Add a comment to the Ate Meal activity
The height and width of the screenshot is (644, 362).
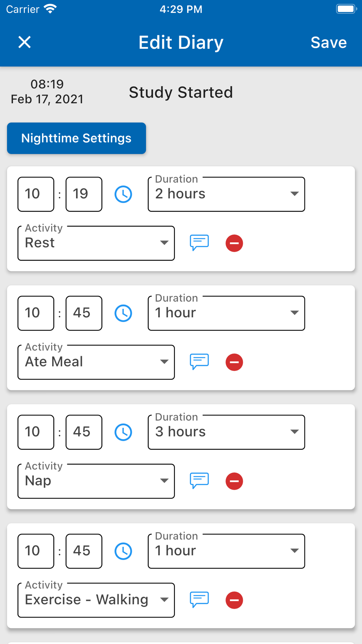pyautogui.click(x=199, y=361)
